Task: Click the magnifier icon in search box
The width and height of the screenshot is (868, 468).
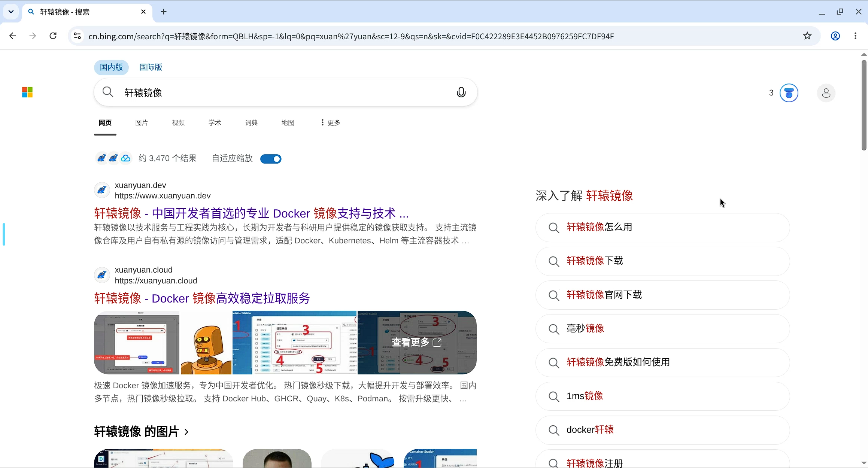Action: (x=108, y=92)
